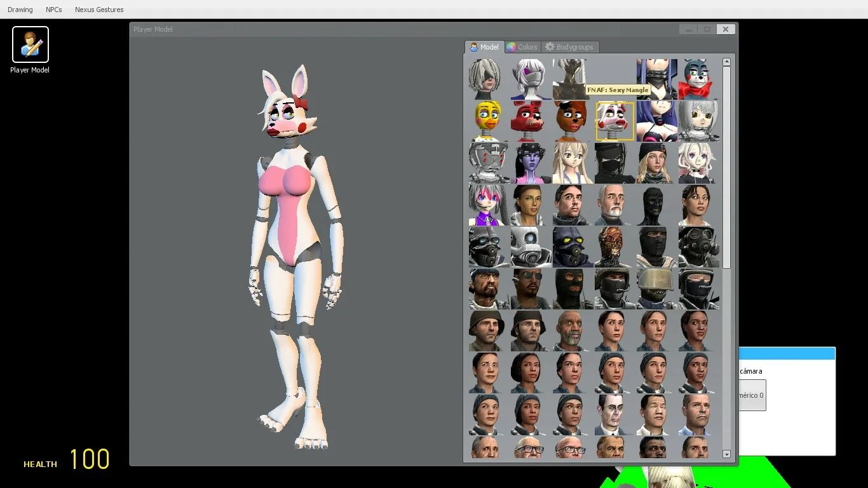
Task: Click the model list scroll-down arrow
Action: 726,454
